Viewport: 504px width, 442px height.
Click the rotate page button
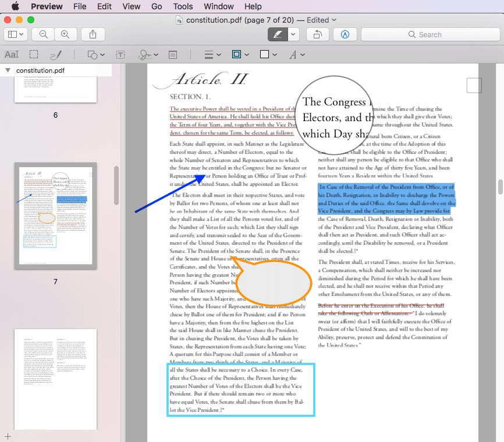click(x=317, y=34)
